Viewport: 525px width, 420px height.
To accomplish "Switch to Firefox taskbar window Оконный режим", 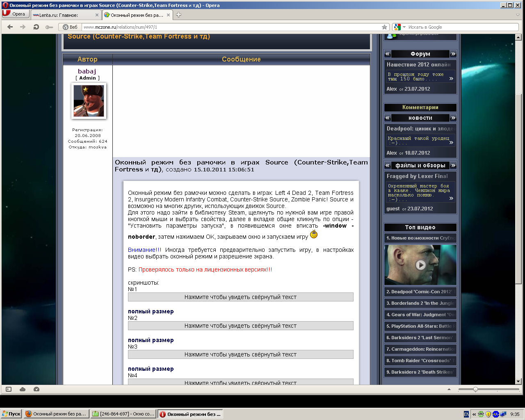I will (x=56, y=414).
